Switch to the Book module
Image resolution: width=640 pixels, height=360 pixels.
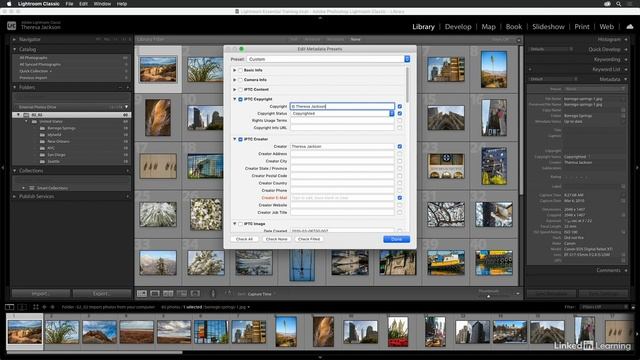(x=514, y=27)
